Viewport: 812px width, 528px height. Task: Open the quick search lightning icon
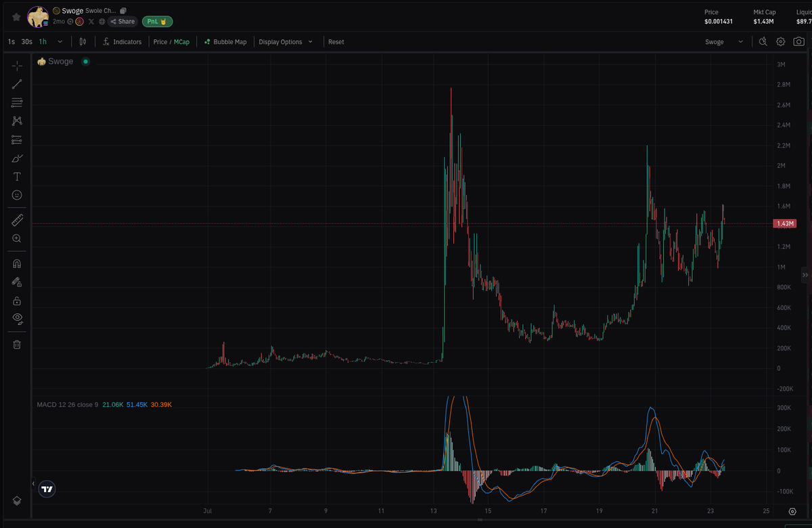[x=763, y=41]
